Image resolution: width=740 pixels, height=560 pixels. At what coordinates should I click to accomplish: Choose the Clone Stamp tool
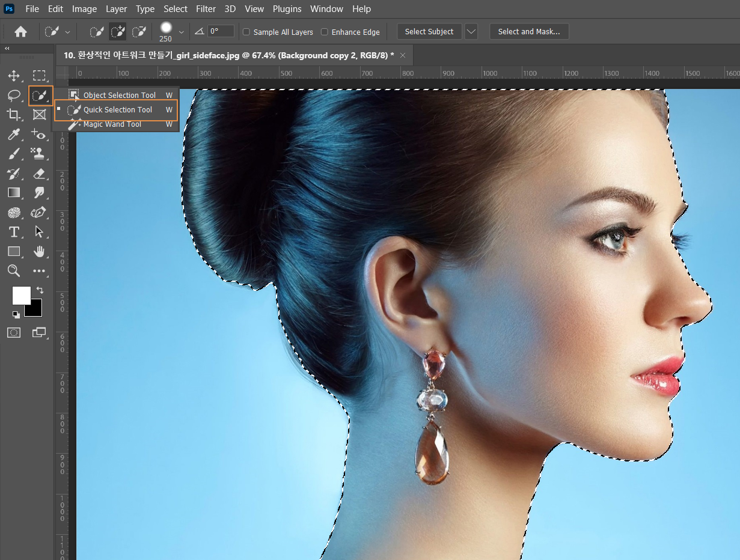[x=39, y=154]
